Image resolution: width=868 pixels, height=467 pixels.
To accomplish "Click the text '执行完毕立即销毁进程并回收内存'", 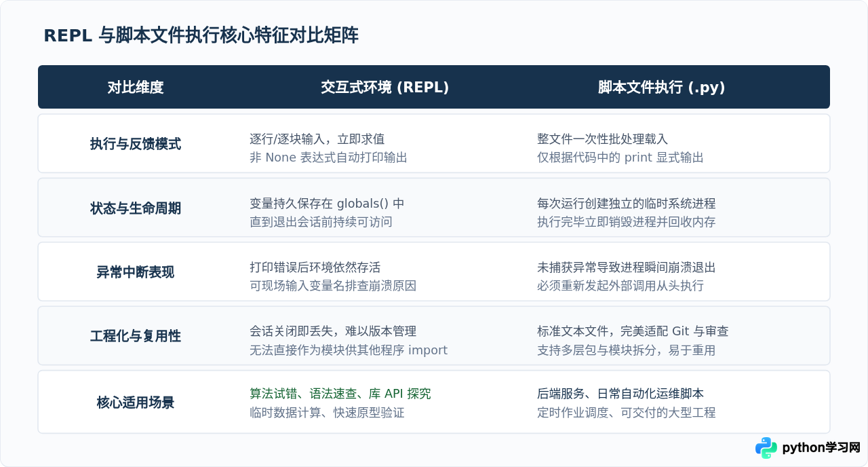I will click(627, 222).
